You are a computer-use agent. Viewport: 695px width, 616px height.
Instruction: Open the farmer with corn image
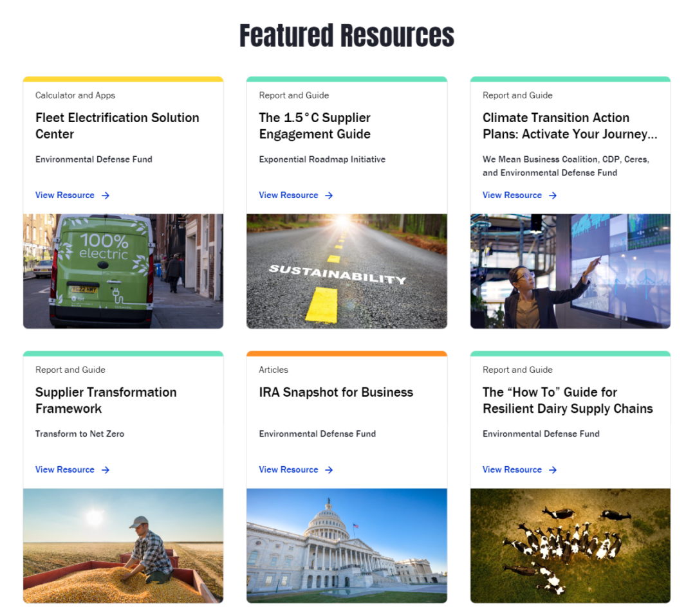(x=123, y=545)
